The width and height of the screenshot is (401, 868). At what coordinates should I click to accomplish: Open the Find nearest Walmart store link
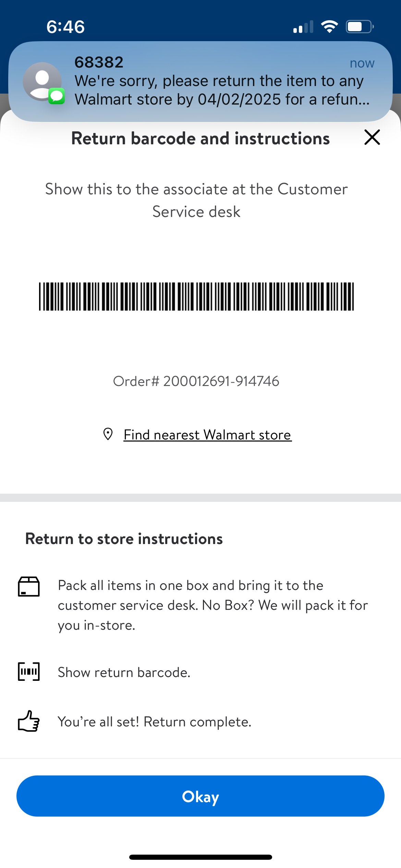point(207,435)
